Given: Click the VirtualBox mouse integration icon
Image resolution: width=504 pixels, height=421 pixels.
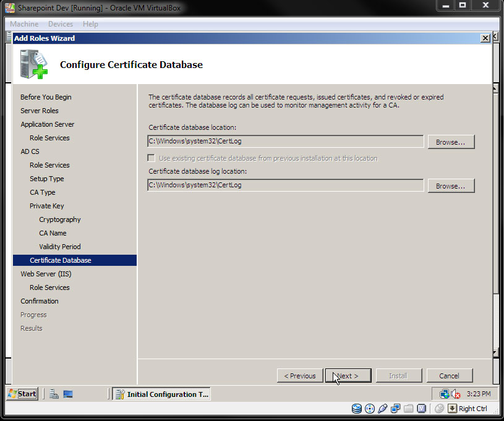Looking at the screenshot, I should click(439, 409).
